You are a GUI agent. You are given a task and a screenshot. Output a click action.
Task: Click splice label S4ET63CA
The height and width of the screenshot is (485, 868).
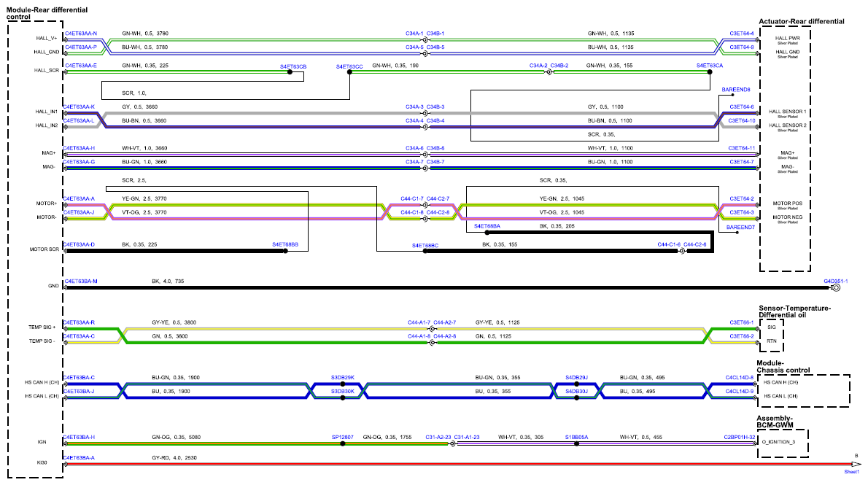point(710,66)
